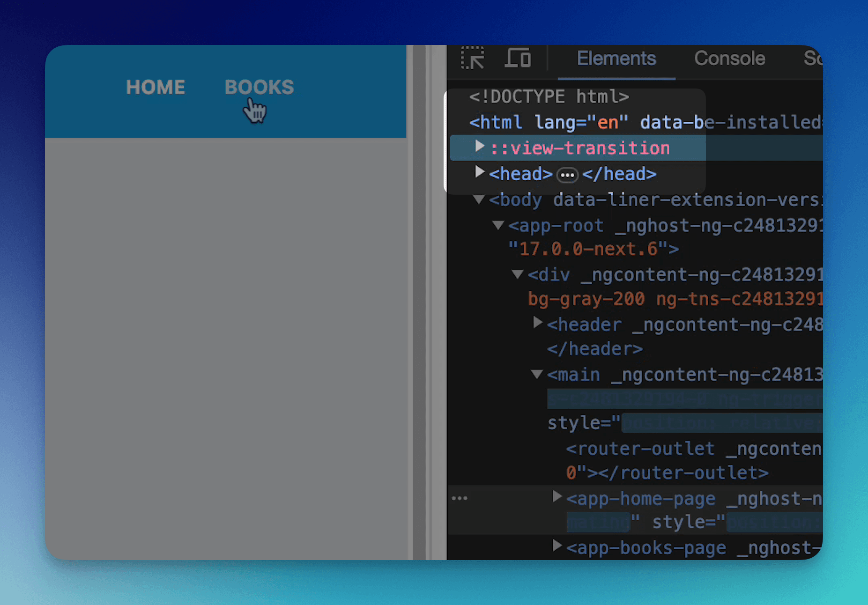Switch to the Elements tab
Image resolution: width=868 pixels, height=605 pixels.
[616, 59]
